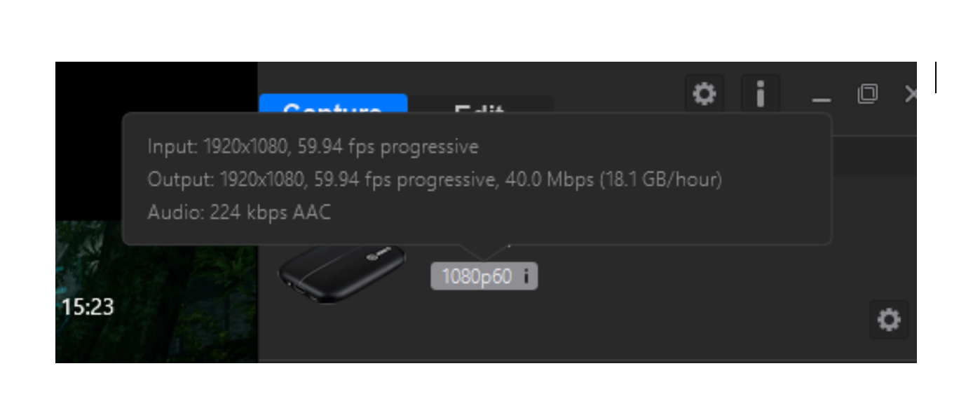Click the lower-right gear to adjust capture options
Viewport: 980px width, 420px height.
point(889,320)
